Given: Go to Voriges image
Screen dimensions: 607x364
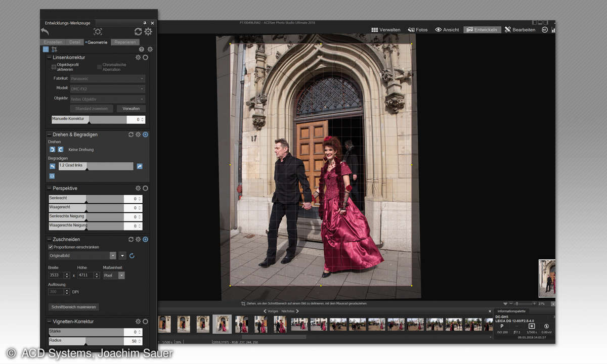Looking at the screenshot, I should coord(271,311).
